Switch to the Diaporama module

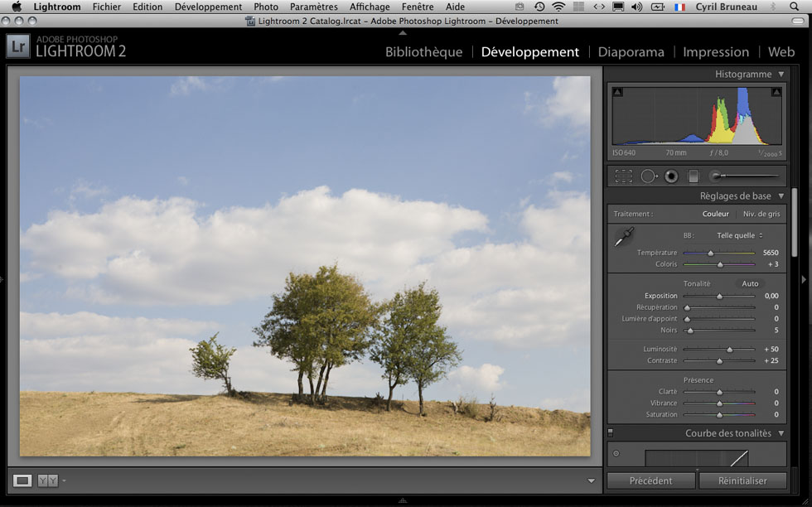tap(631, 52)
